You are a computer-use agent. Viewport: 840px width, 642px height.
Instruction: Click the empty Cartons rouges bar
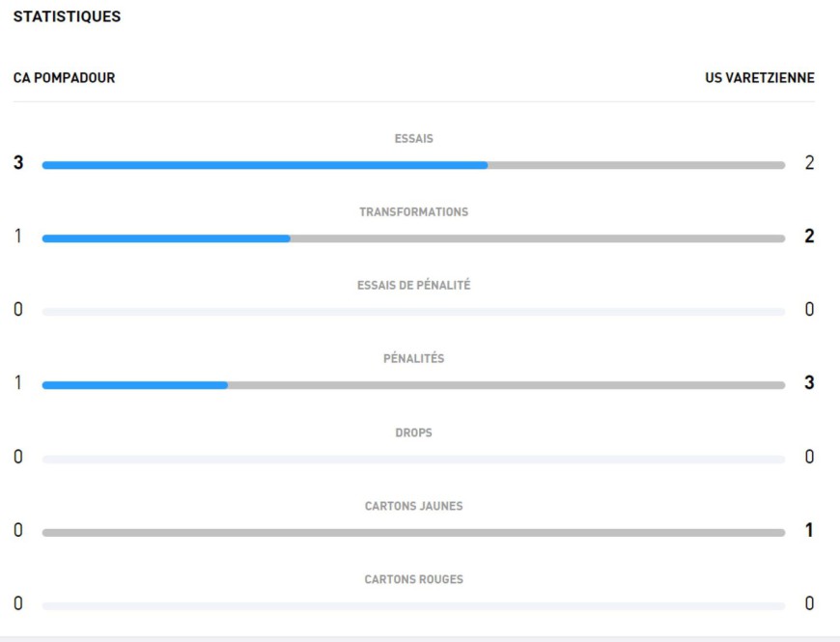(x=413, y=605)
